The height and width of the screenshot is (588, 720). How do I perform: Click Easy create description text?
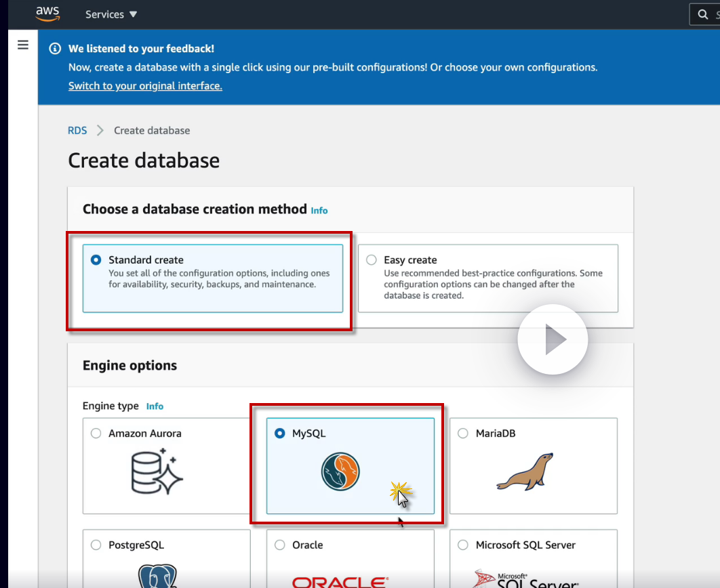tap(493, 285)
